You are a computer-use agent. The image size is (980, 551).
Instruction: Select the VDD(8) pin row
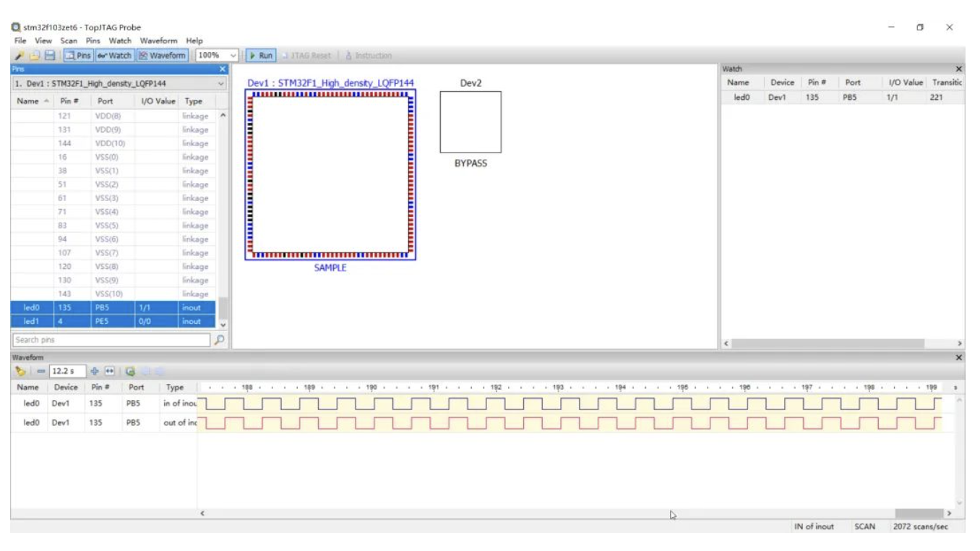pos(113,116)
